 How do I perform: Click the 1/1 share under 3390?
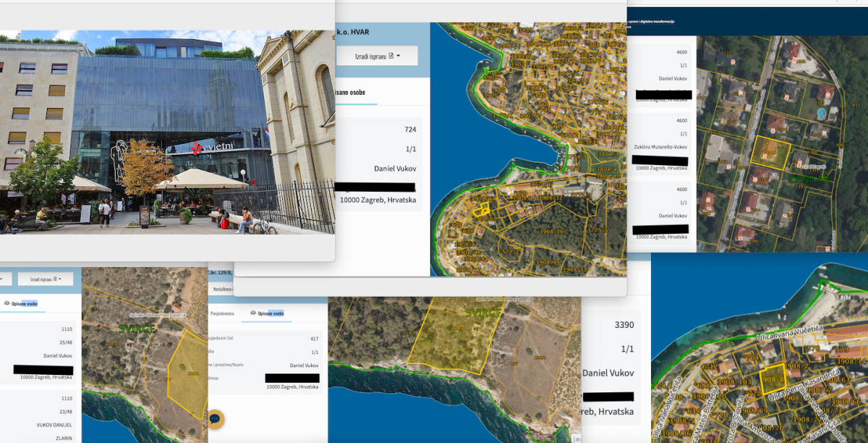627,349
